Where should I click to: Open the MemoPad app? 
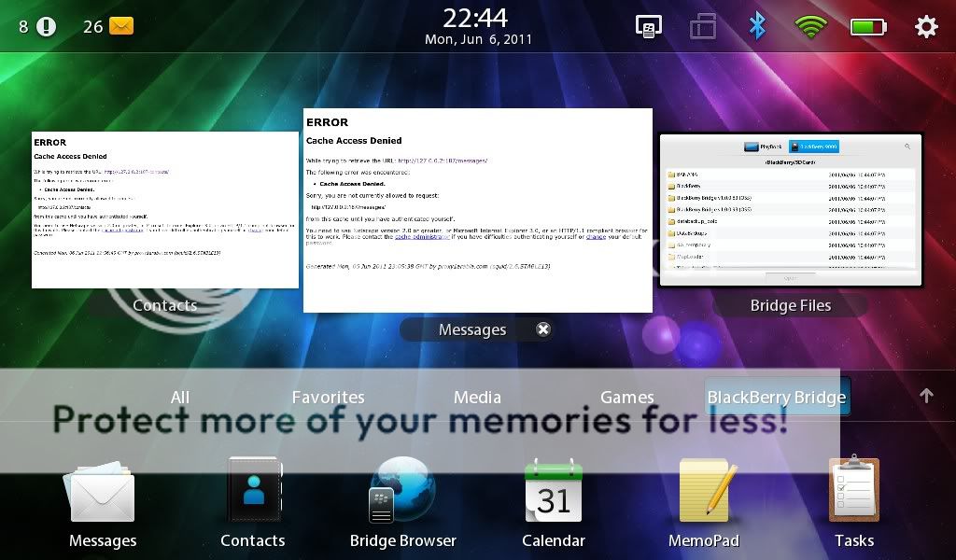click(x=708, y=491)
